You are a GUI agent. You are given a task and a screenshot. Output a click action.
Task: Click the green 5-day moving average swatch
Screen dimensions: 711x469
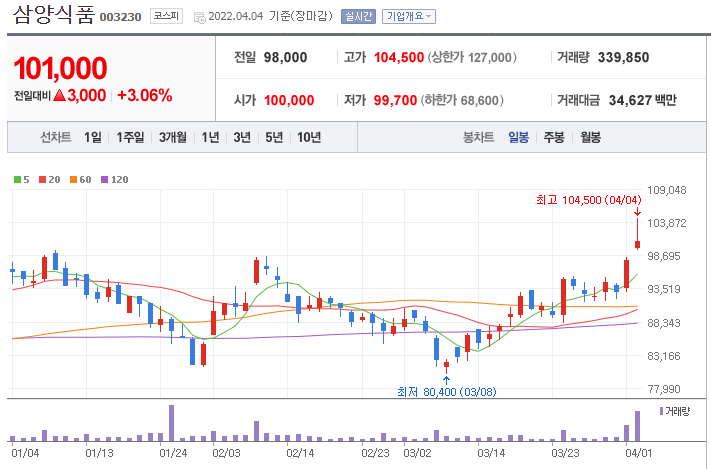click(x=17, y=180)
